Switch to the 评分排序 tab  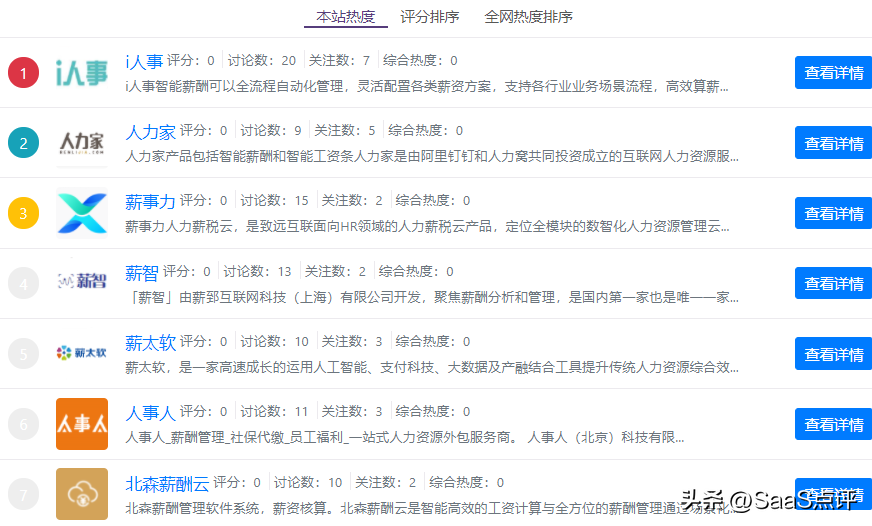[x=429, y=17]
